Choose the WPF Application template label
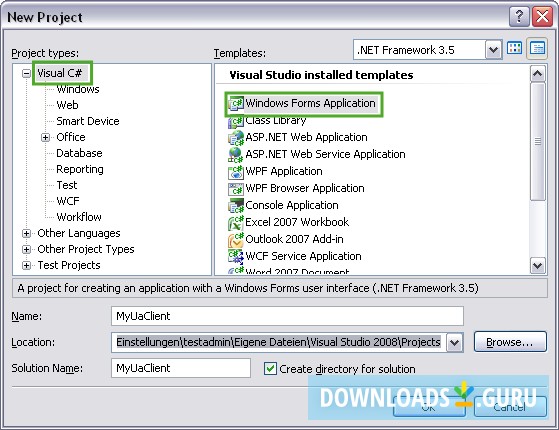Image resolution: width=559 pixels, height=430 pixels. tap(284, 172)
